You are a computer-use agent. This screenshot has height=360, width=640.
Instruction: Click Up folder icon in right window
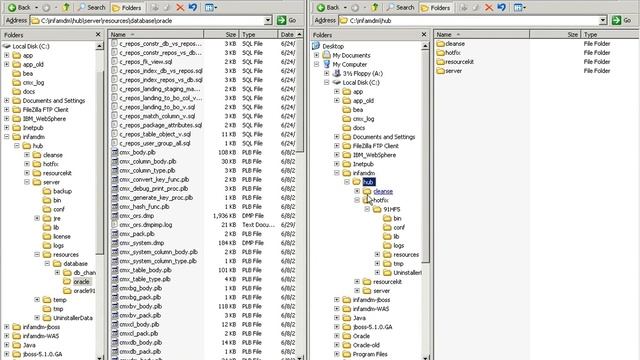click(375, 7)
